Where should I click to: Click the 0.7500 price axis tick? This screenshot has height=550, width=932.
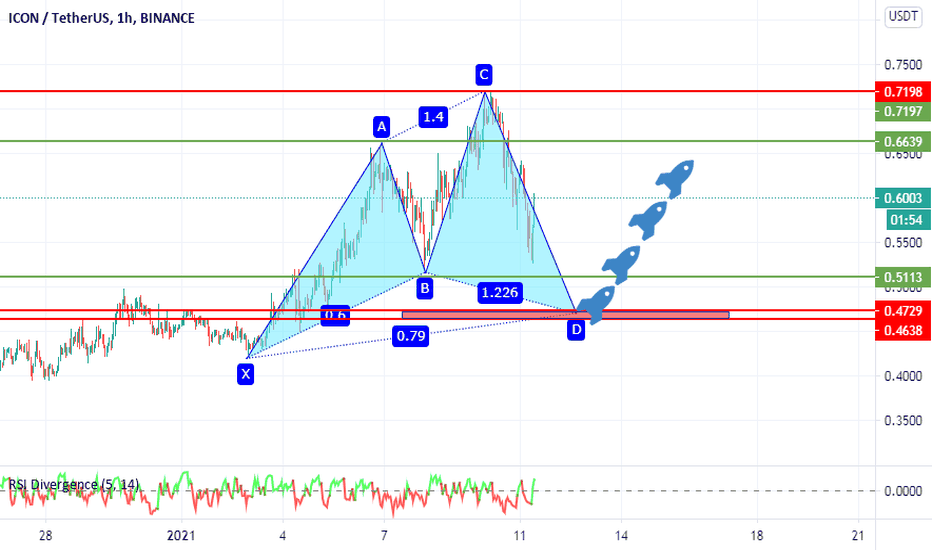pyautogui.click(x=903, y=65)
